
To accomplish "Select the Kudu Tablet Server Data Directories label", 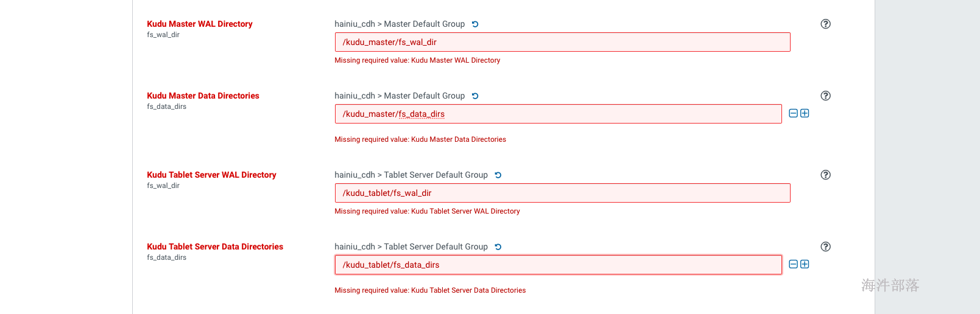I will tap(215, 246).
